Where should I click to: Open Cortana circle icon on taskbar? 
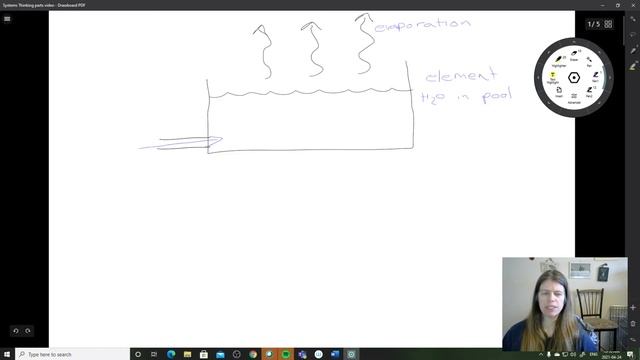click(x=138, y=354)
